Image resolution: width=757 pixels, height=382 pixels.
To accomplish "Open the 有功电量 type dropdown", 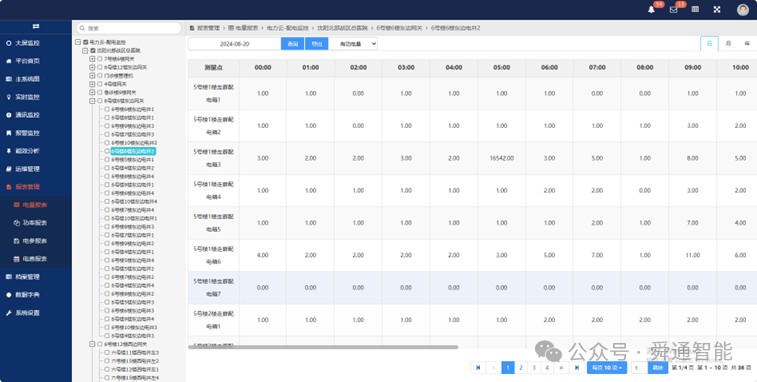I will pos(353,44).
